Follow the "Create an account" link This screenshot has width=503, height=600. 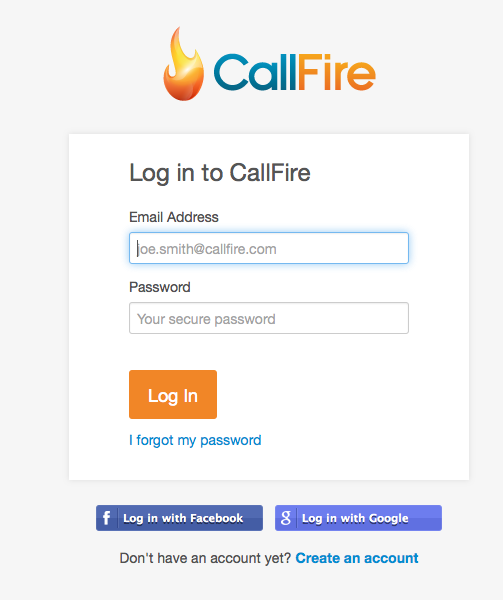357,558
